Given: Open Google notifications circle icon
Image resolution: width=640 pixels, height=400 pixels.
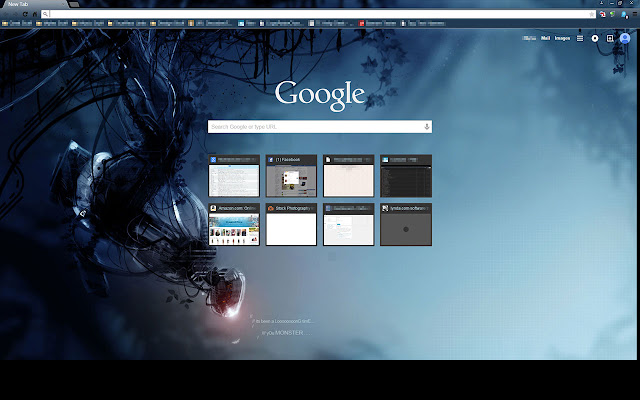Looking at the screenshot, I should (x=595, y=38).
